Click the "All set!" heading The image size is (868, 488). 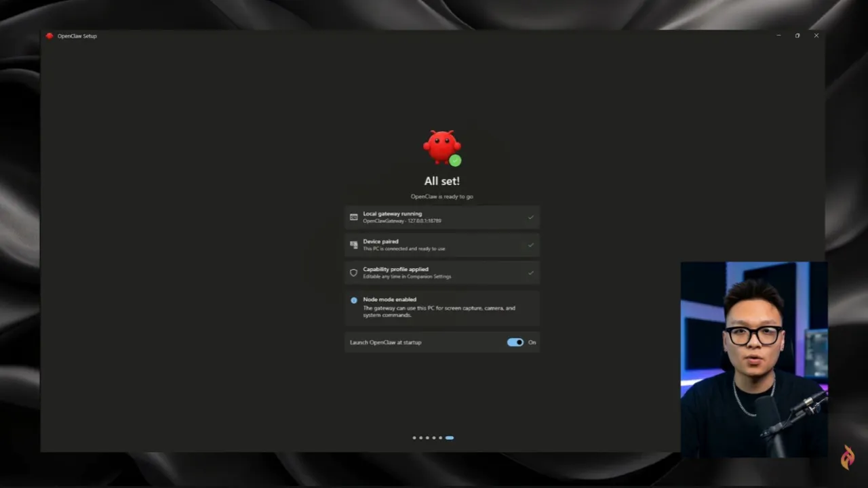[442, 181]
